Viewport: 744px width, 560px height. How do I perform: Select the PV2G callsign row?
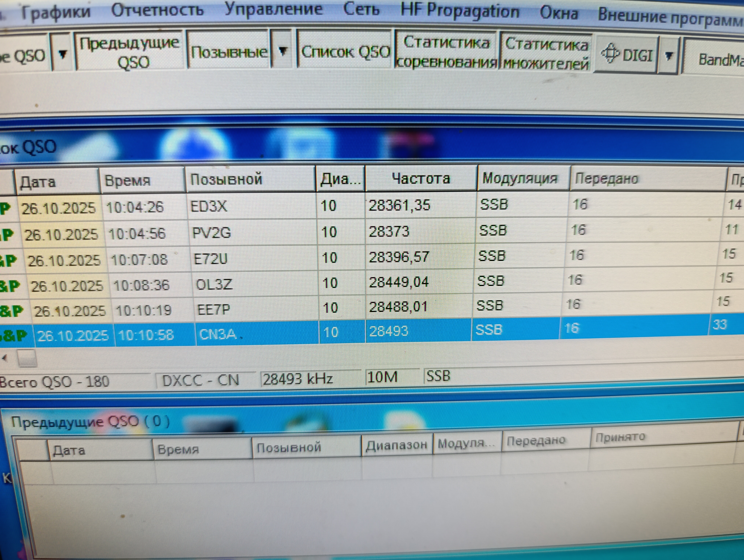coord(211,233)
